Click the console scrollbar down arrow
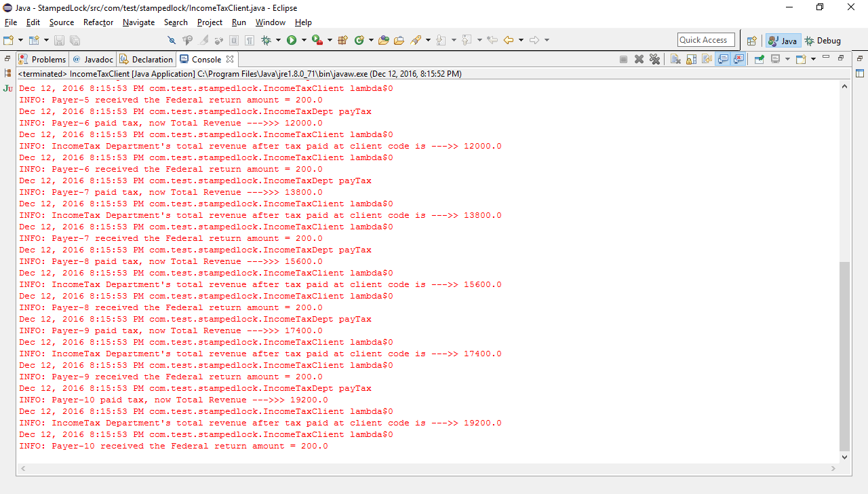Viewport: 868px width, 494px height. [x=844, y=457]
